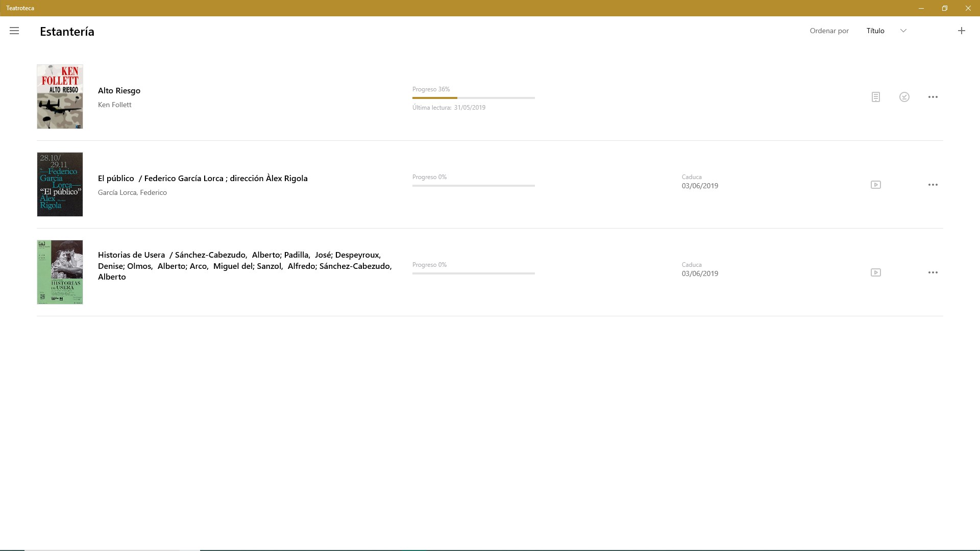Screen dimensions: 980x551
Task: Click the Alto Riesgo 36% progress bar
Action: pyautogui.click(x=473, y=97)
